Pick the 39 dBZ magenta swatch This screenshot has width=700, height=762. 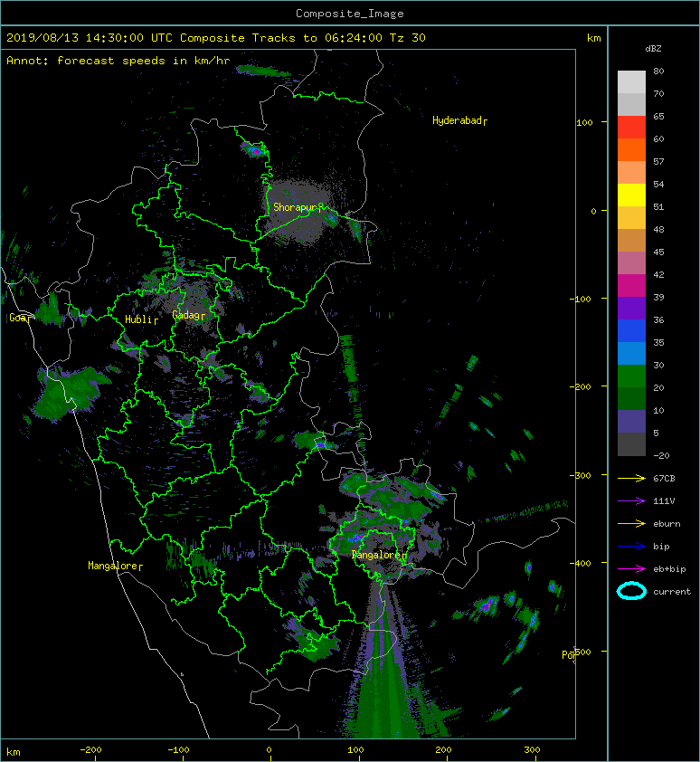[x=631, y=285]
